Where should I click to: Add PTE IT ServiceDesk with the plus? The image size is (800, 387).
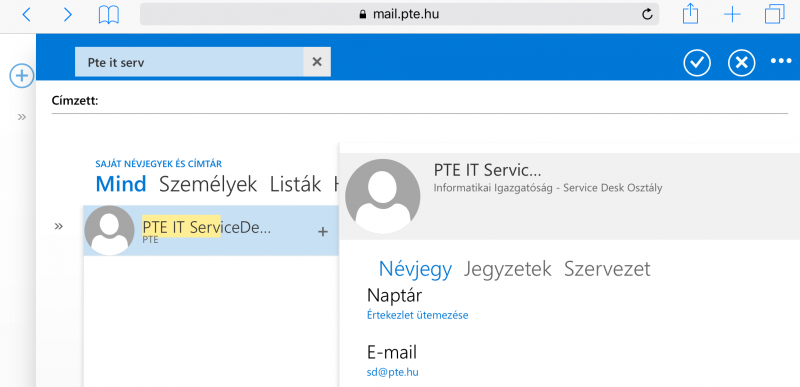click(322, 231)
